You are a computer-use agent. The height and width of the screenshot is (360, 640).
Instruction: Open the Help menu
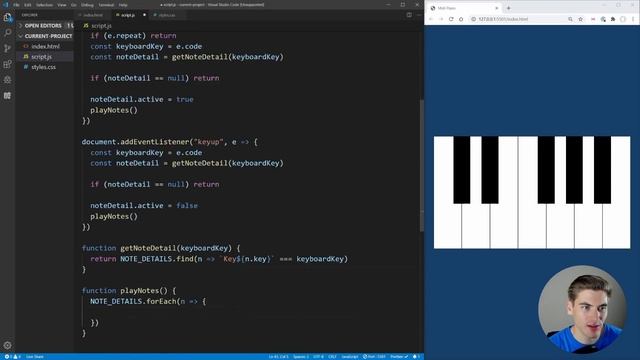pyautogui.click(x=123, y=5)
